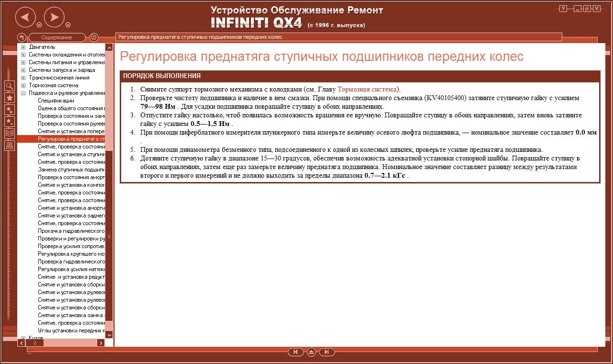Open Снятие и установка компонентов topic

click(71, 185)
